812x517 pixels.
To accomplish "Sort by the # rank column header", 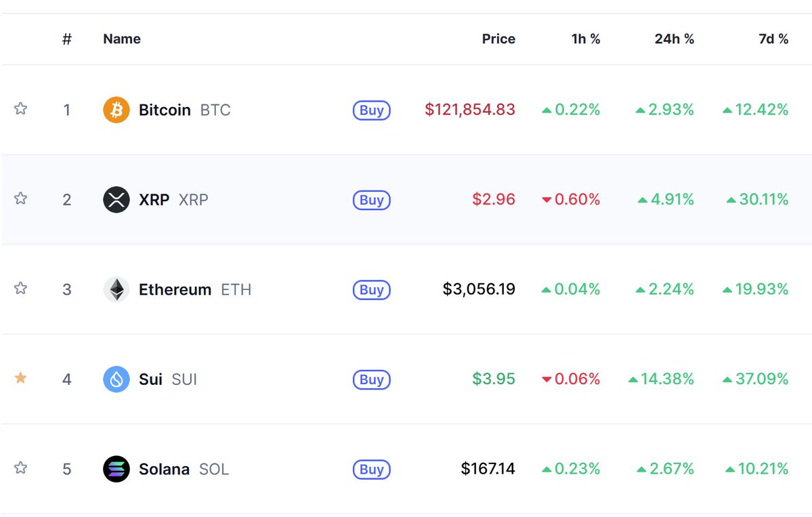I will (x=67, y=39).
